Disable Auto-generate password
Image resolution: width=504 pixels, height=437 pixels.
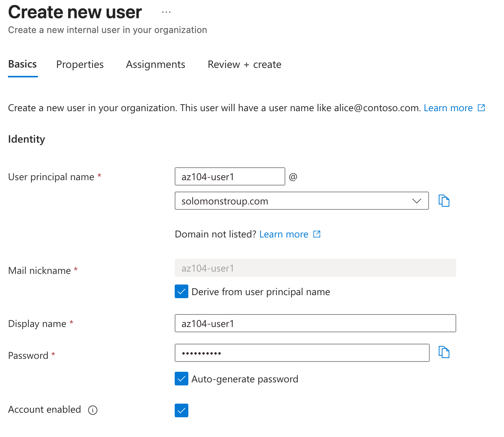(x=182, y=379)
